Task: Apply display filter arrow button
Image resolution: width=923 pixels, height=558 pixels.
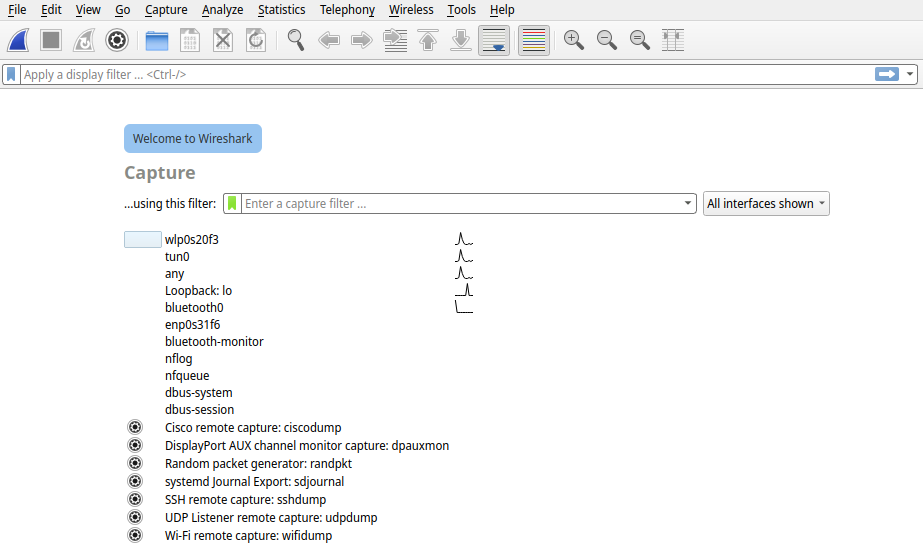Action: click(x=887, y=74)
